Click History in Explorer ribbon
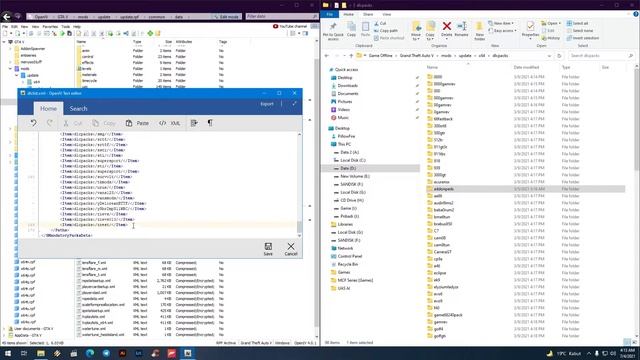Viewport: 640px width, 360px height. [551, 38]
